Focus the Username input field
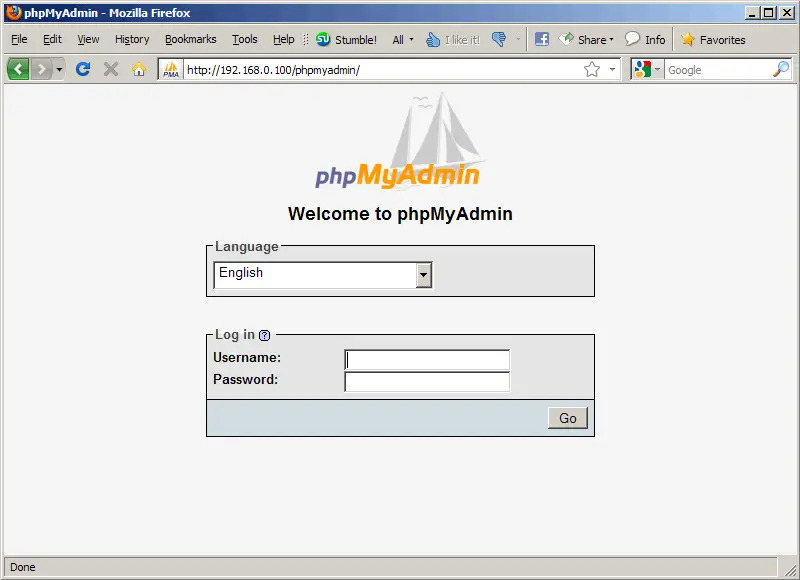The image size is (800, 580). pyautogui.click(x=427, y=360)
